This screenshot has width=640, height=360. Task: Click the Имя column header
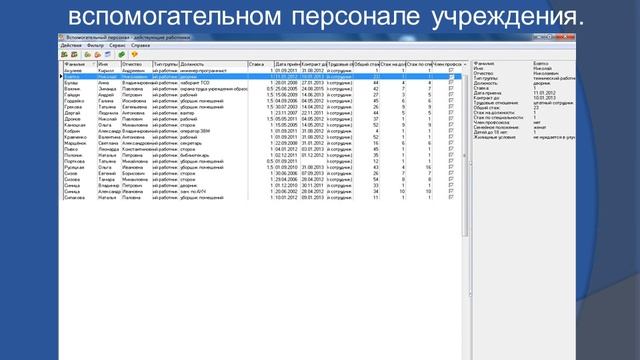pos(109,64)
